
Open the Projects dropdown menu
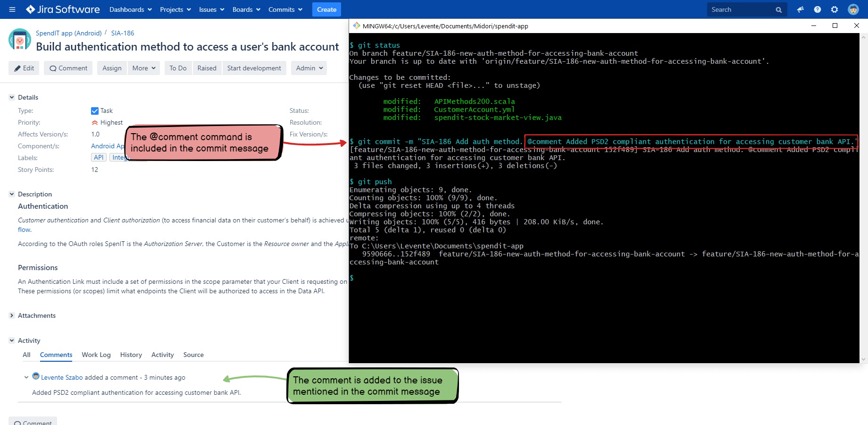pos(175,9)
